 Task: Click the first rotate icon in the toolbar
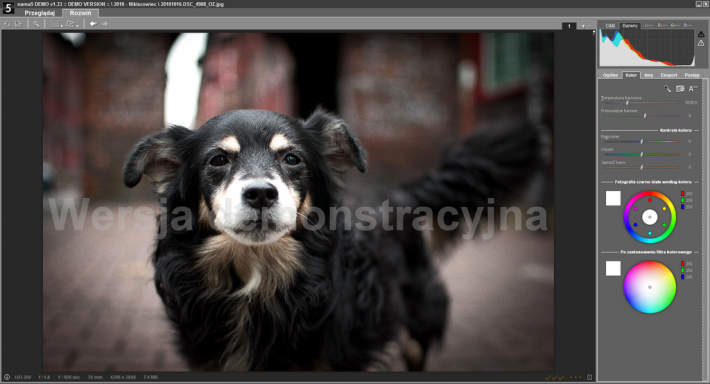(7, 24)
